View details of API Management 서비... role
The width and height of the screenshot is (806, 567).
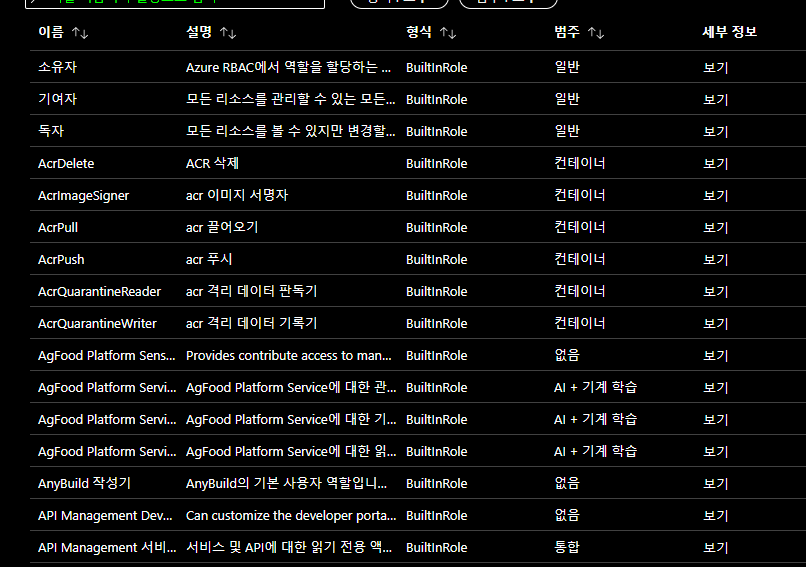coord(716,547)
